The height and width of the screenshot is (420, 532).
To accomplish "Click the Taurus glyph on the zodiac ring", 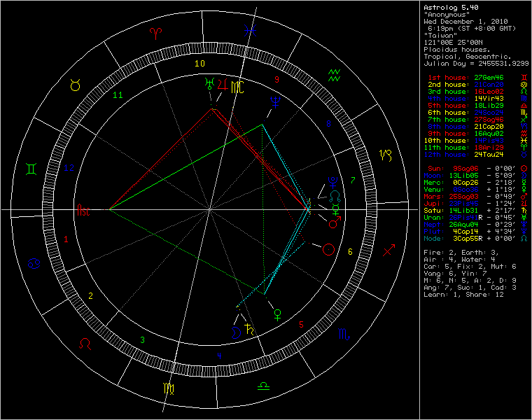I will tap(76, 85).
